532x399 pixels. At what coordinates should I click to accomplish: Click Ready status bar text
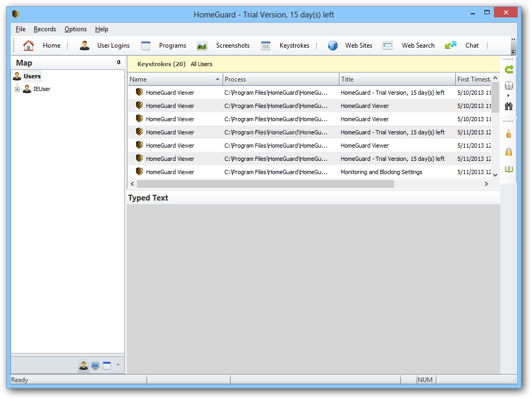[x=20, y=379]
